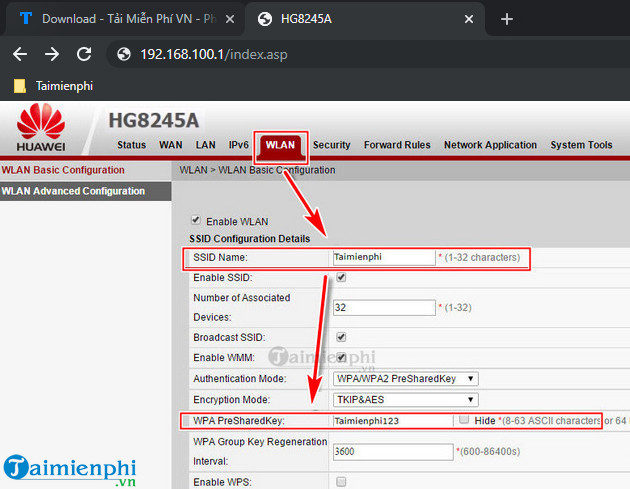Open the WAN menu

pyautogui.click(x=170, y=145)
